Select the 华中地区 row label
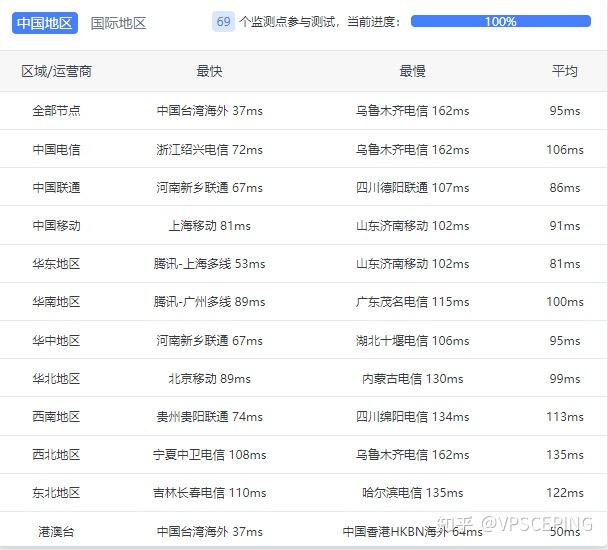608x550 pixels. (x=56, y=341)
